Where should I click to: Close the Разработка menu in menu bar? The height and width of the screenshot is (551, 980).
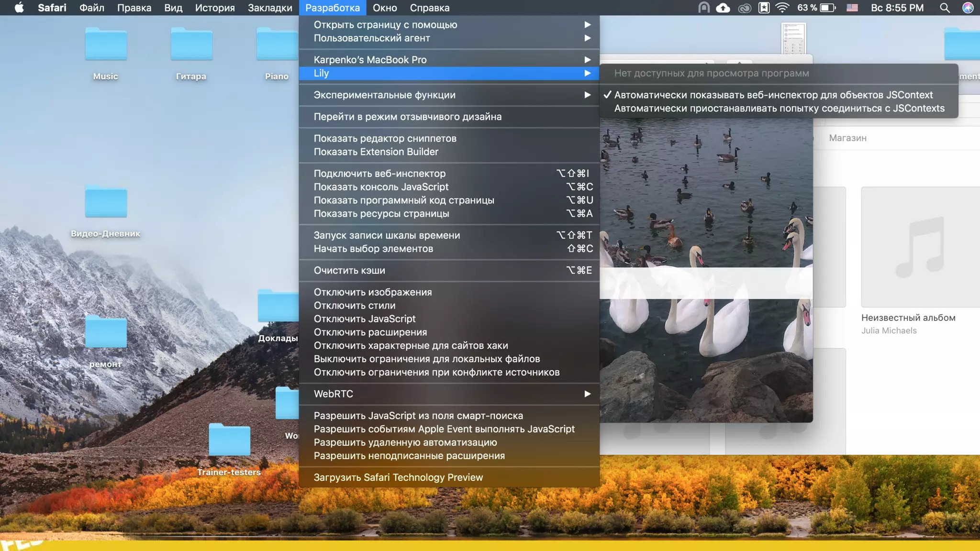[333, 8]
